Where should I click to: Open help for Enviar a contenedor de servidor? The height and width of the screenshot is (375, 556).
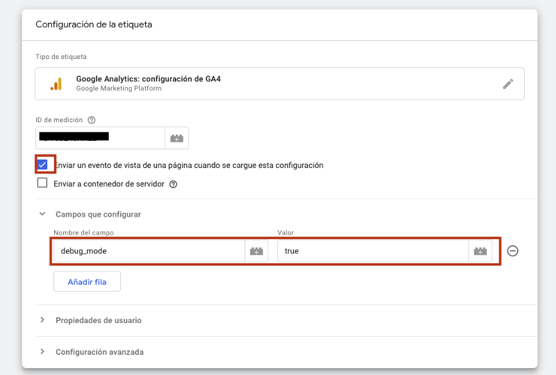[173, 184]
